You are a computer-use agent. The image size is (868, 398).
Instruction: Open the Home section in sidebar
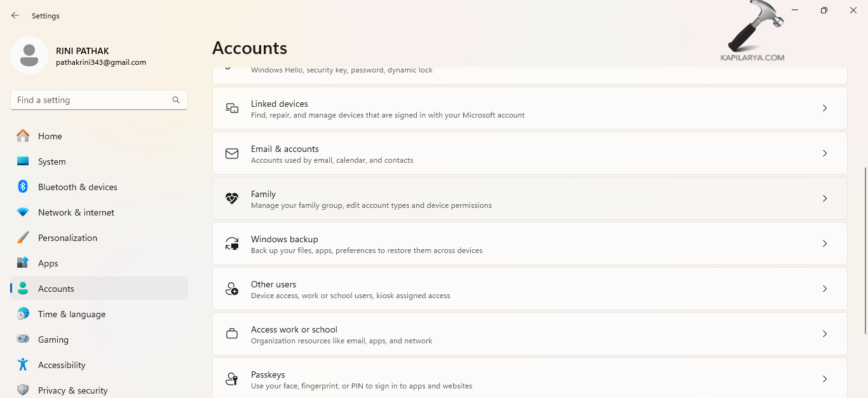pyautogui.click(x=50, y=136)
